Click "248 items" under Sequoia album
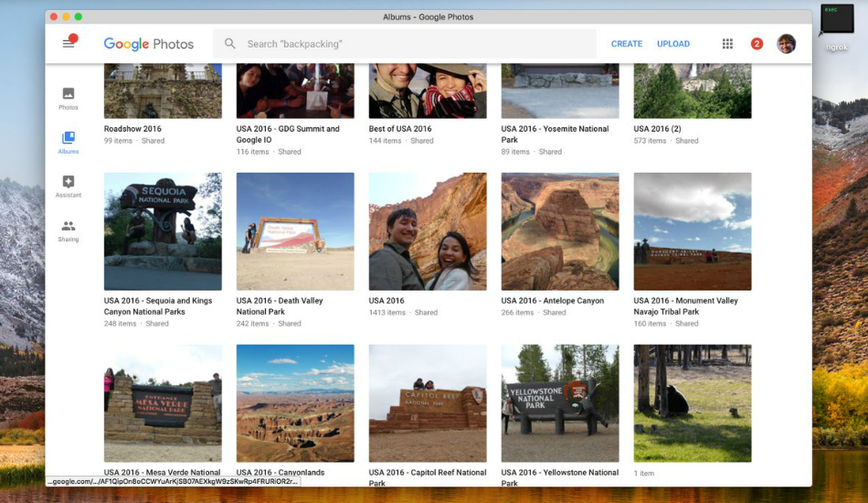 coord(120,324)
